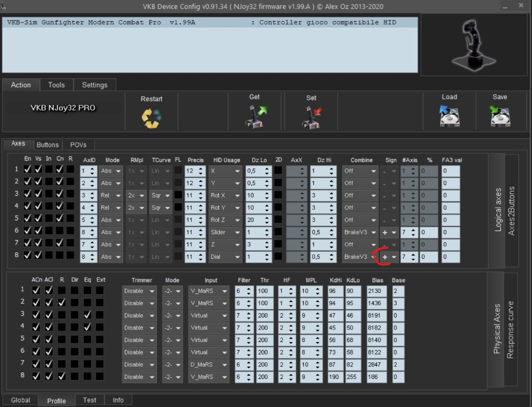This screenshot has height=407, width=532.
Task: Select the Logical axes vertical tab
Action: (x=498, y=210)
